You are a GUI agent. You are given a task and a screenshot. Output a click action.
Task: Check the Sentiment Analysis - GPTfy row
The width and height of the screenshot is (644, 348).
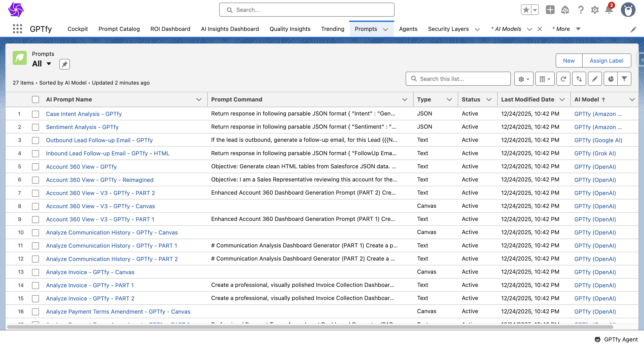pos(35,127)
